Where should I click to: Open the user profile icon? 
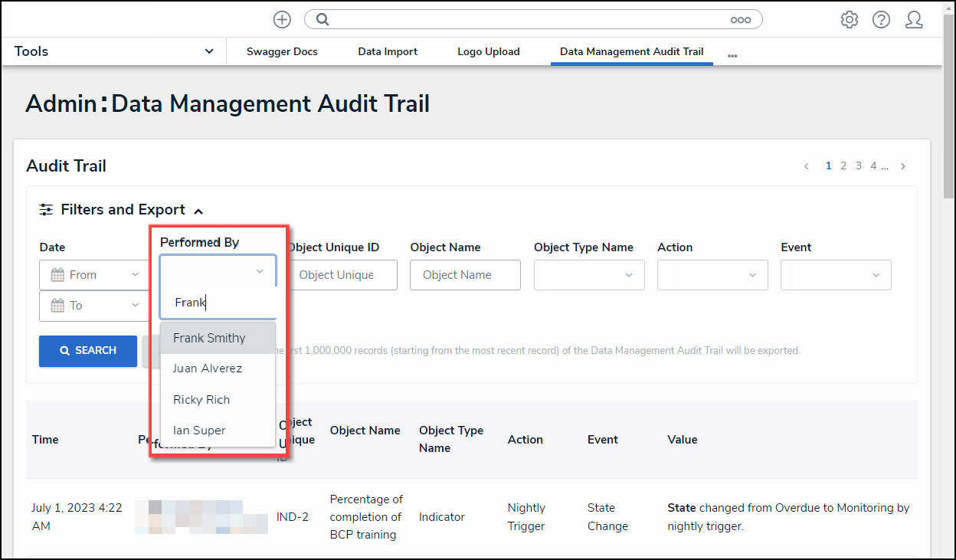click(914, 20)
